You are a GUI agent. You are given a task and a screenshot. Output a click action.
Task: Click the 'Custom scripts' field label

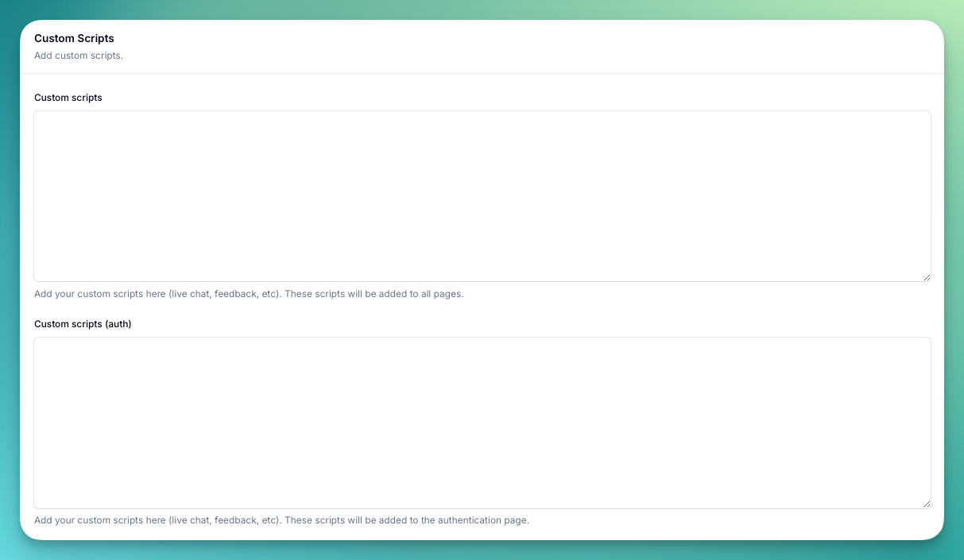tap(68, 98)
